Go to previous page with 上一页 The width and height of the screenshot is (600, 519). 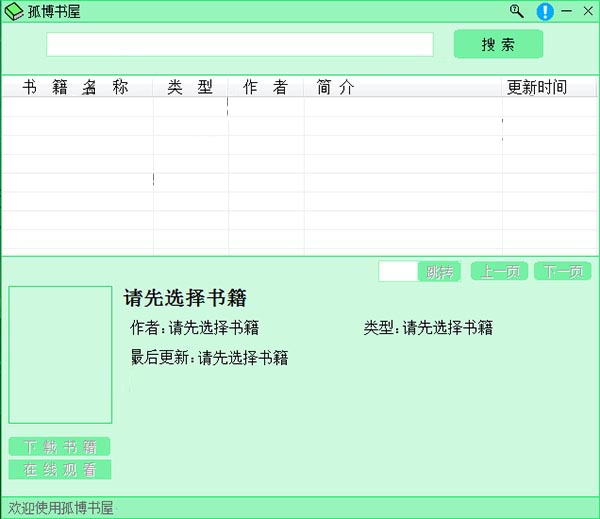(499, 271)
